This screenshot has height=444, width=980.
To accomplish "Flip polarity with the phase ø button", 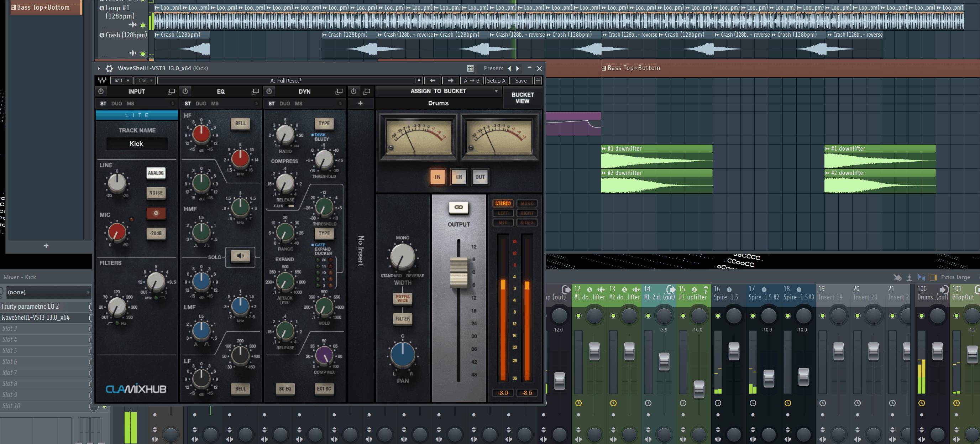I will pos(156,213).
